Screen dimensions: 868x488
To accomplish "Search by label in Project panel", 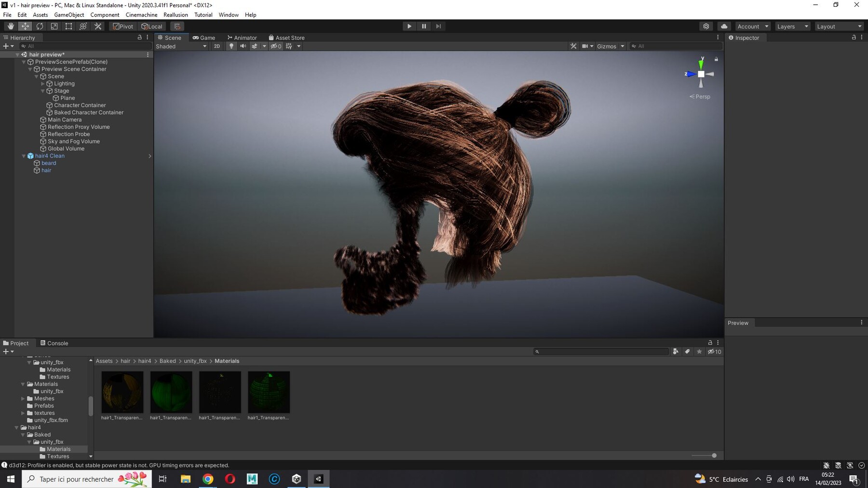I will (x=687, y=352).
